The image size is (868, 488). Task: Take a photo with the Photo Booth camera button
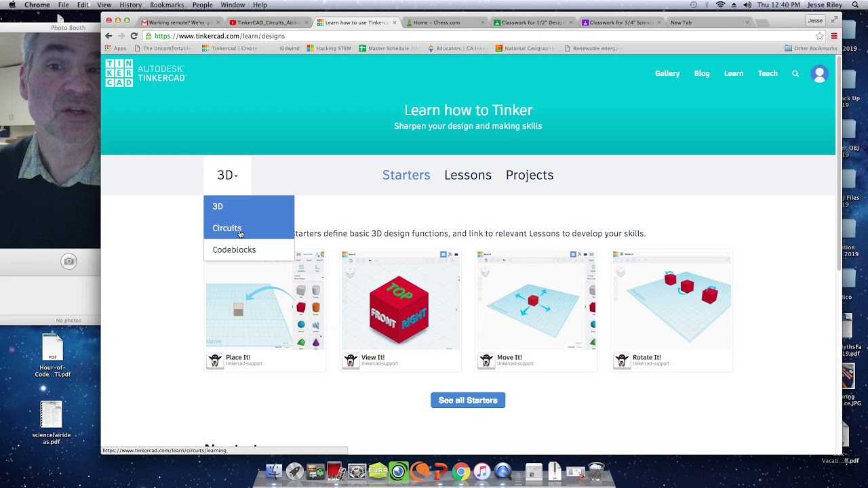tap(68, 261)
